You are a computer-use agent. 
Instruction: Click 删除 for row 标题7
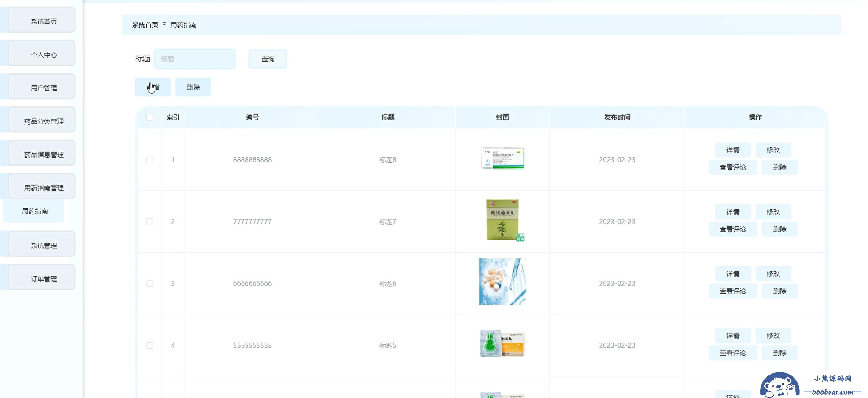(780, 229)
